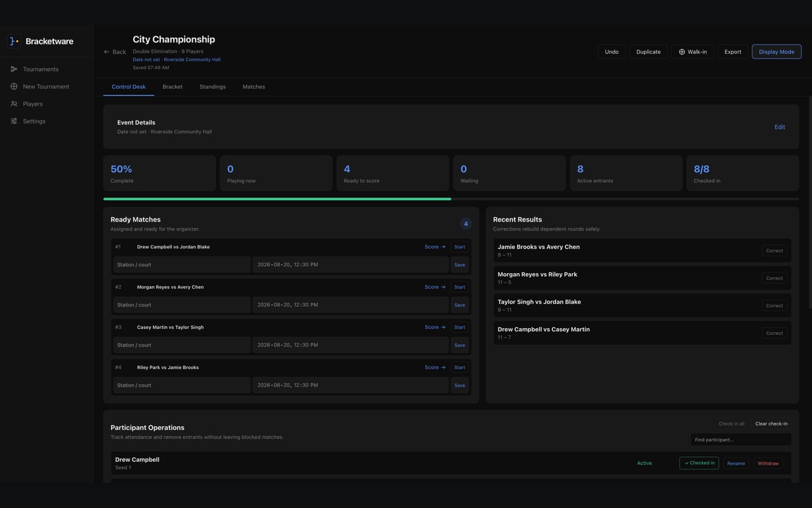
Task: Click Station / court field for match #4
Action: tap(182, 385)
